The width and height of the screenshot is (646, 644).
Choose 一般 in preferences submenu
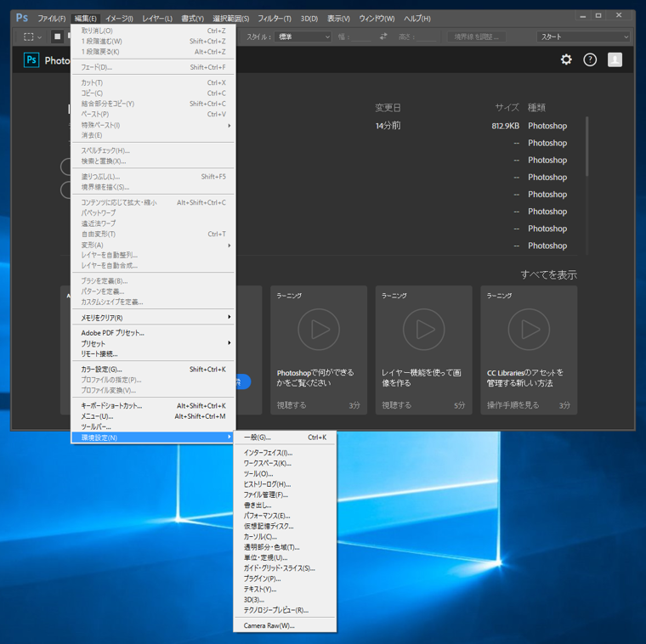click(x=285, y=438)
